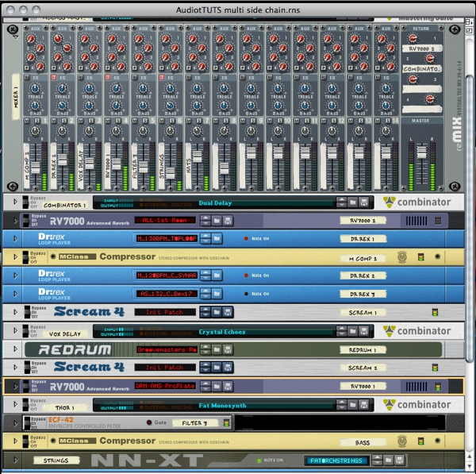
Task: Browse loops on Dr.REX 1 device
Action: [217, 238]
